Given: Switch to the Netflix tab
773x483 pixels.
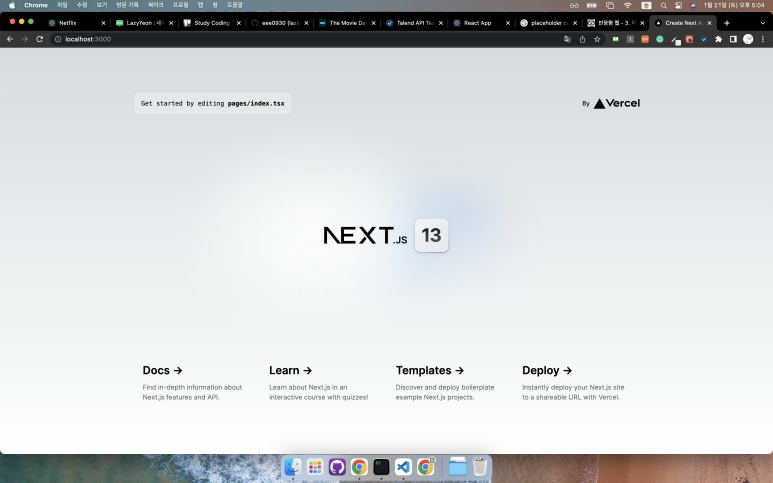Looking at the screenshot, I should pyautogui.click(x=76, y=23).
